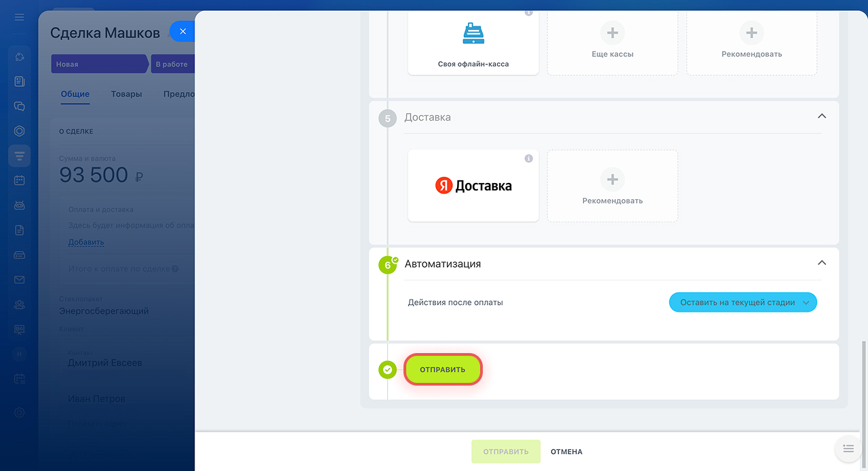Viewport: 868px width, 471px height.
Task: Open the chat bubbles icon in sidebar
Action: pos(19,106)
